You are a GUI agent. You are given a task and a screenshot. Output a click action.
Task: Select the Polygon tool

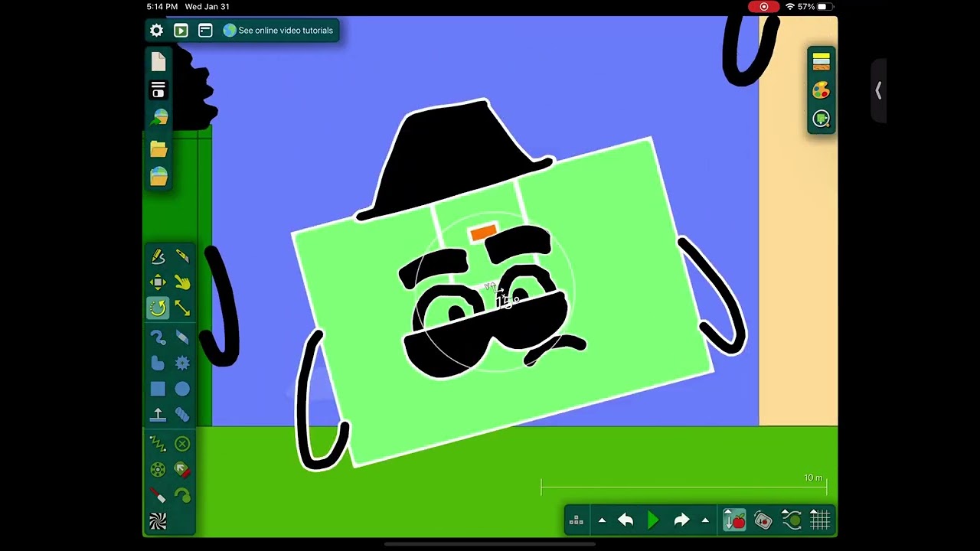(x=158, y=364)
